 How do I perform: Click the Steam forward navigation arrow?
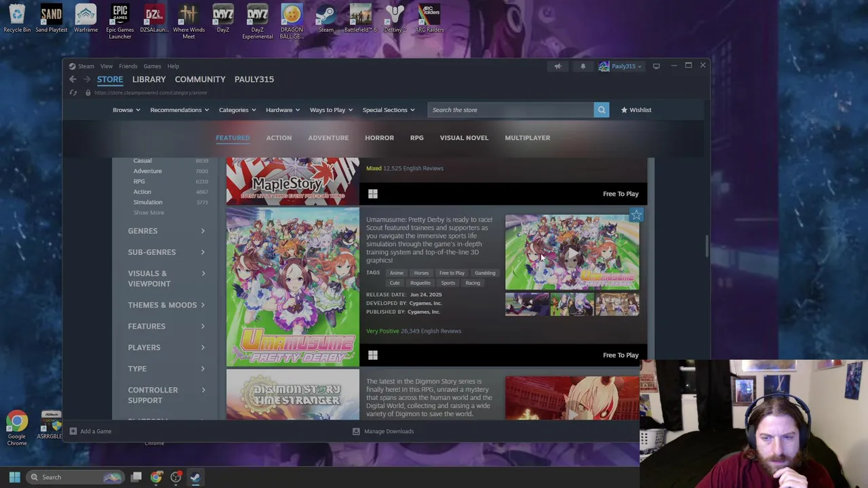[x=87, y=79]
